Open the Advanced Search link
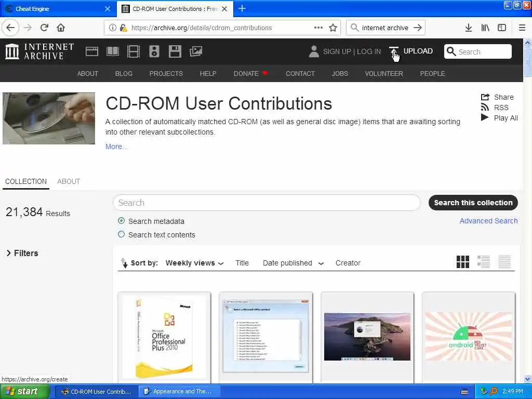 [488, 221]
